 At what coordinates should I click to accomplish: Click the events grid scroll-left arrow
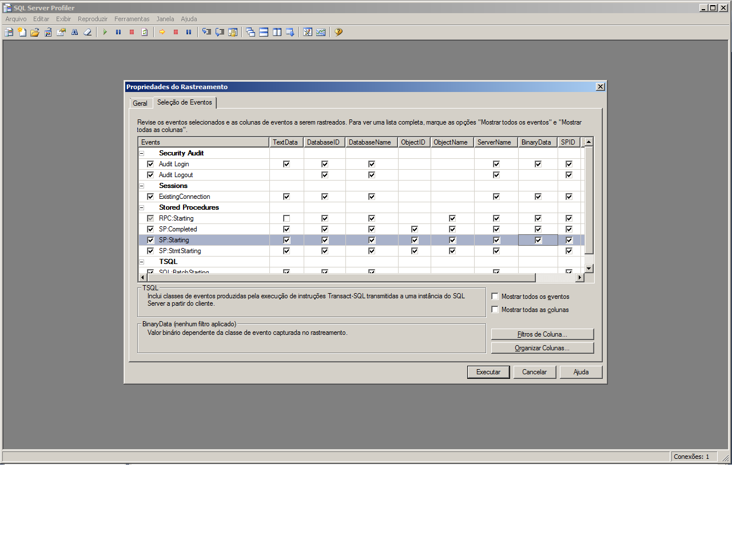142,278
